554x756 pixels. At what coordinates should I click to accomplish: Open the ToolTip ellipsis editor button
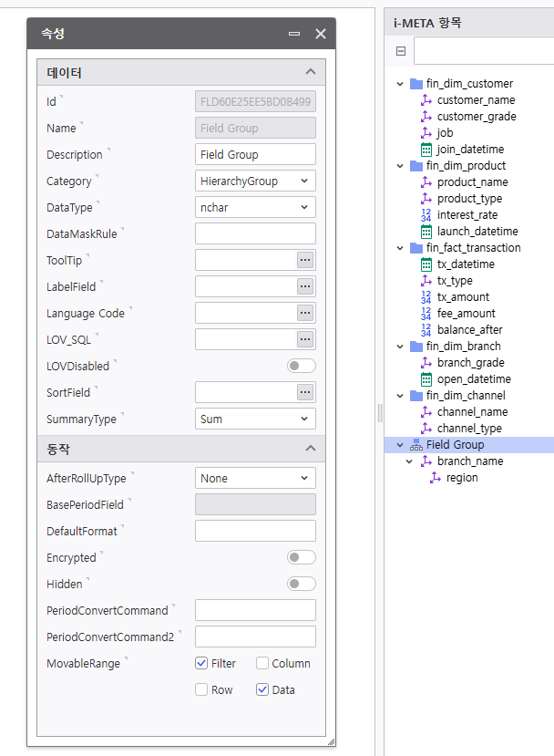coord(305,260)
